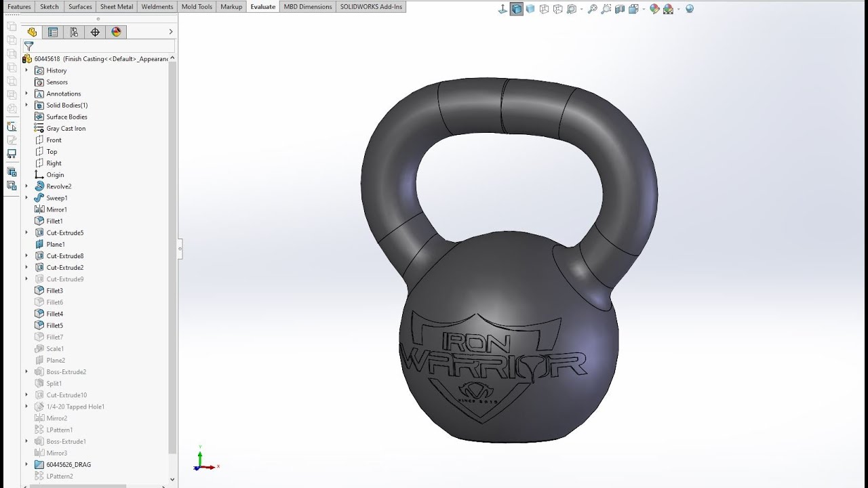The height and width of the screenshot is (488, 868).
Task: Select the Evaluate tab
Action: point(263,7)
